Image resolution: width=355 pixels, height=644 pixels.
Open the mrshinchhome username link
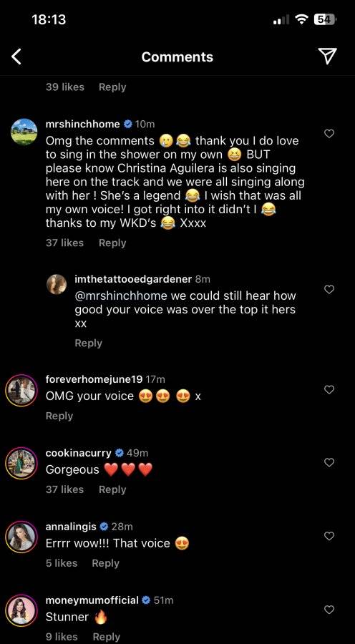[82, 124]
